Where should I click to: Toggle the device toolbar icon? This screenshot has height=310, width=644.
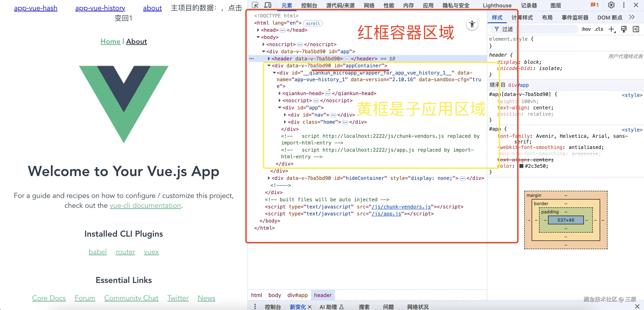(x=268, y=5)
